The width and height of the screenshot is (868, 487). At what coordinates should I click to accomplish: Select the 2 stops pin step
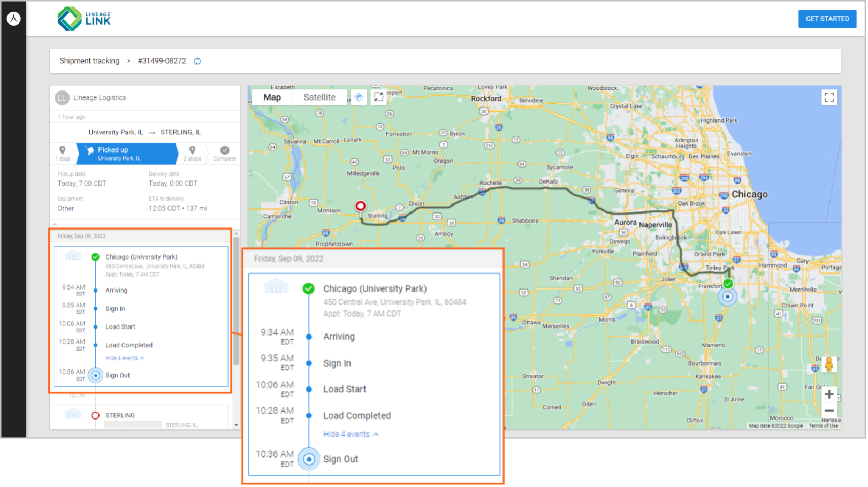point(192,154)
